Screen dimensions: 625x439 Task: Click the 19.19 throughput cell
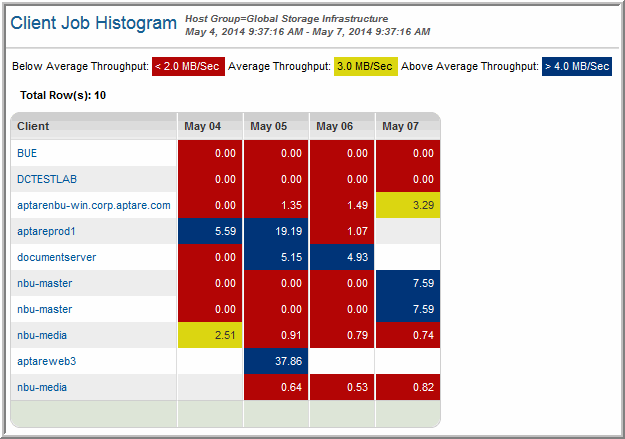275,231
